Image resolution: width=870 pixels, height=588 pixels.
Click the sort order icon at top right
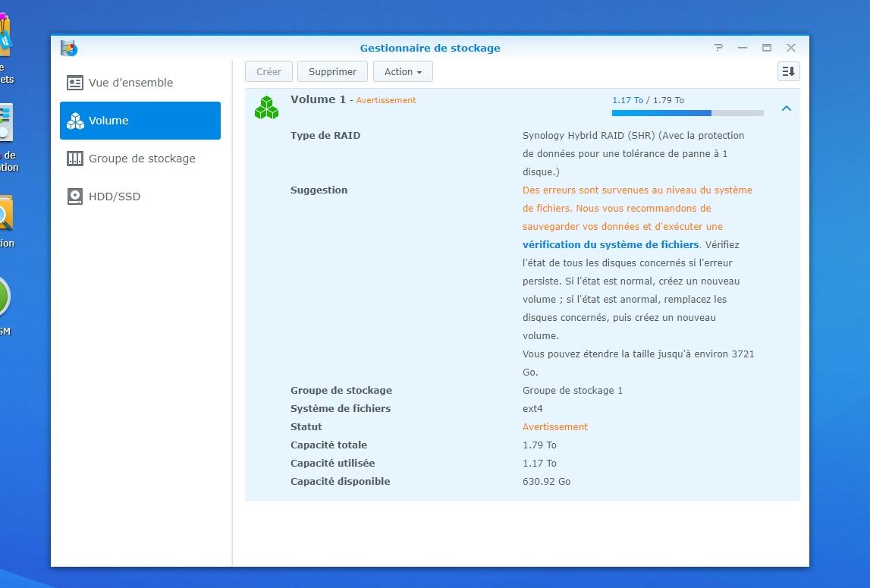788,71
